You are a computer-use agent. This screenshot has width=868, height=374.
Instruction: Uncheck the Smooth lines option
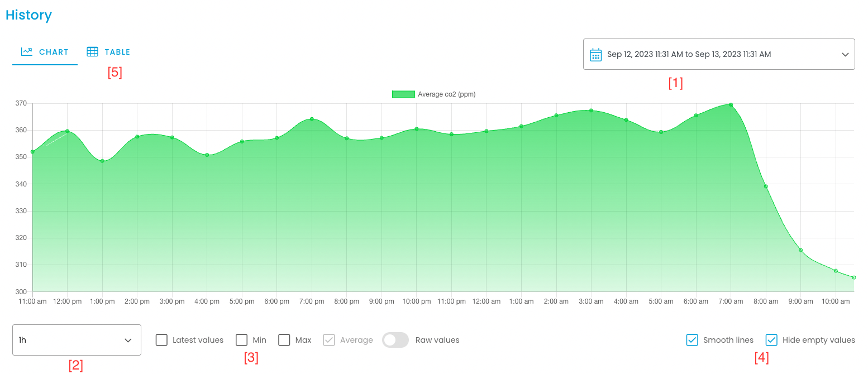click(x=692, y=339)
